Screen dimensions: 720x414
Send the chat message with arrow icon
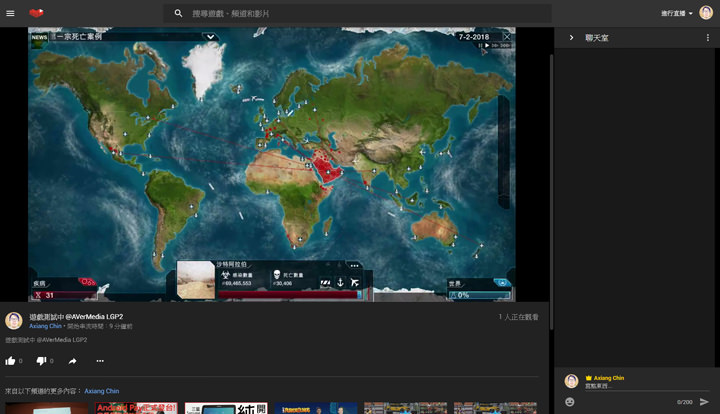(704, 402)
